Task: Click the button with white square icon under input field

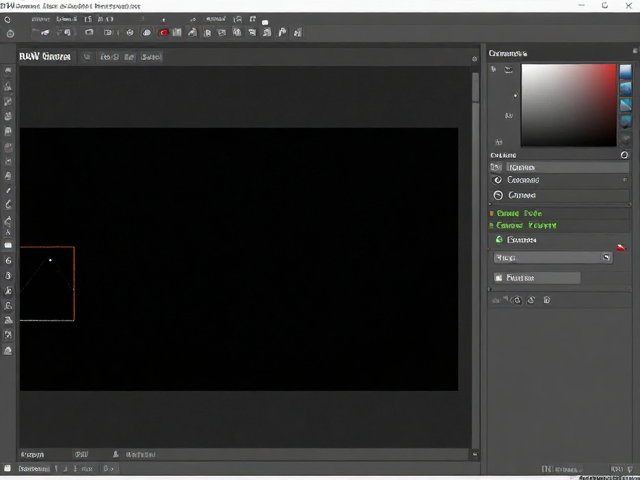Action: point(537,278)
